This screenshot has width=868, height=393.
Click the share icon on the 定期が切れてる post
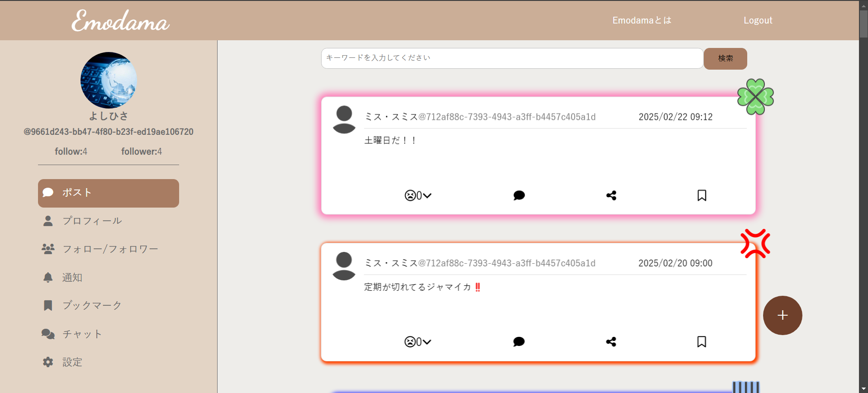click(611, 341)
